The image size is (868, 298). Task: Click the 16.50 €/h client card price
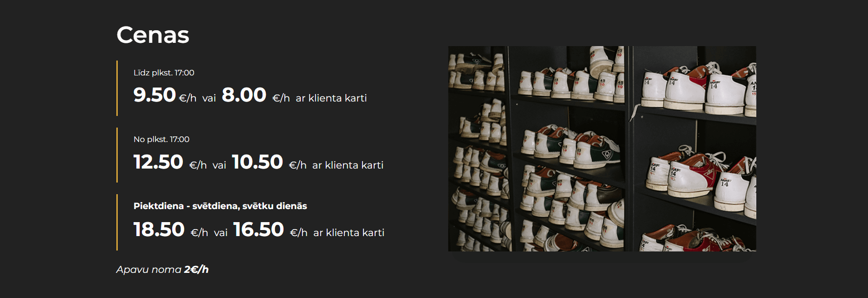coord(270,230)
